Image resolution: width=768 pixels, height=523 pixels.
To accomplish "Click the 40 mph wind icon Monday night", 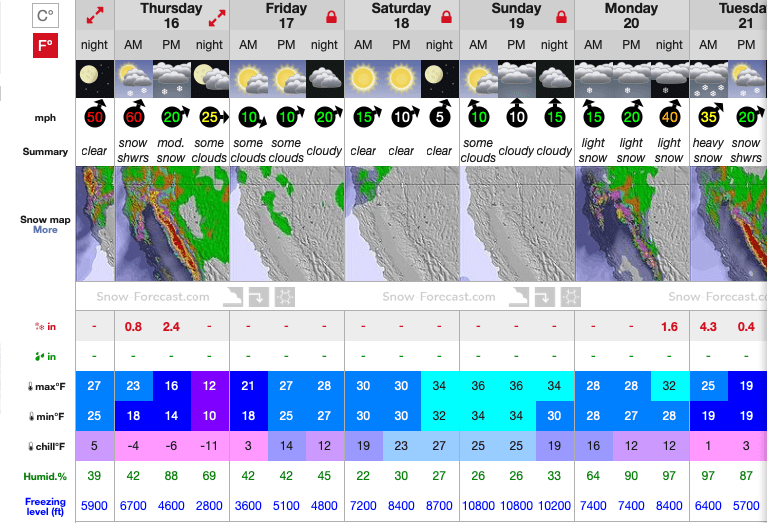I will (670, 115).
